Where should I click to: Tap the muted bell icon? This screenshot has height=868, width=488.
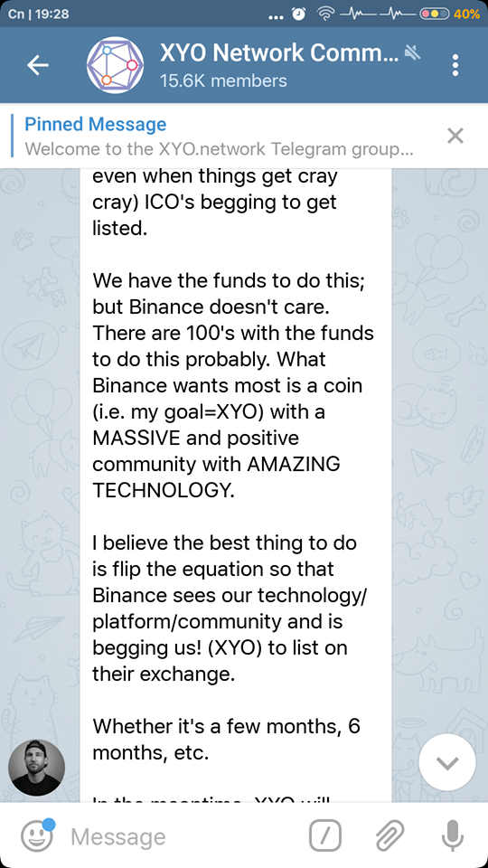click(413, 53)
